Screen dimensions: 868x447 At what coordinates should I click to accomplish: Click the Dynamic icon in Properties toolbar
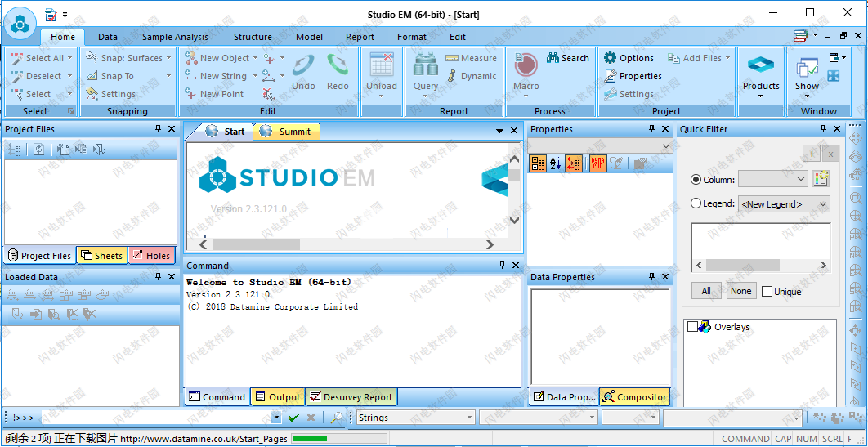597,163
